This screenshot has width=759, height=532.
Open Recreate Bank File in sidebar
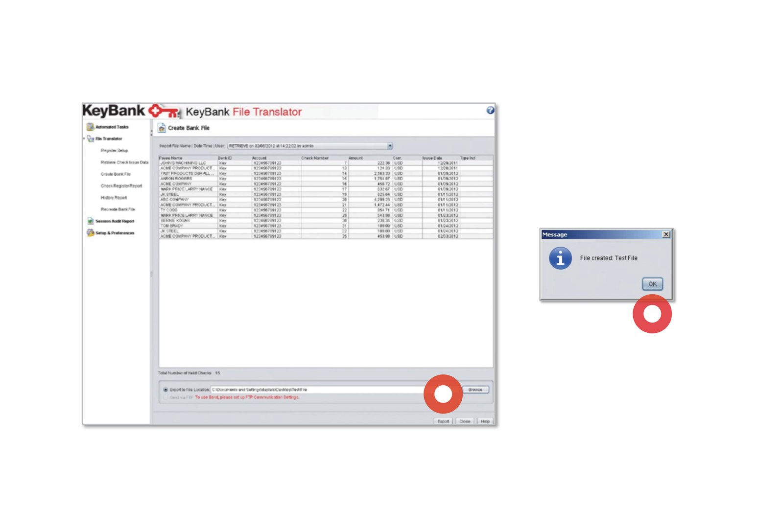[118, 209]
